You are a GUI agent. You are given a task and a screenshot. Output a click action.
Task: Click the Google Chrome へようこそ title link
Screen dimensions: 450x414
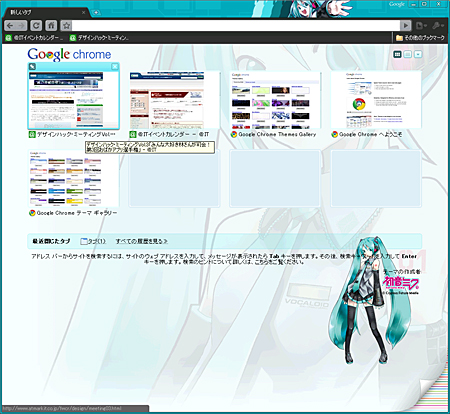pos(371,134)
